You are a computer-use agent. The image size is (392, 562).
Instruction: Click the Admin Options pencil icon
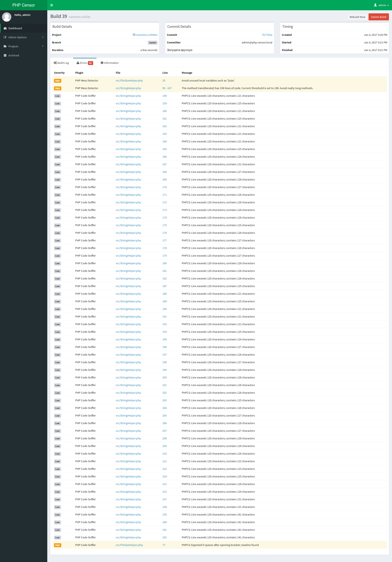5,37
